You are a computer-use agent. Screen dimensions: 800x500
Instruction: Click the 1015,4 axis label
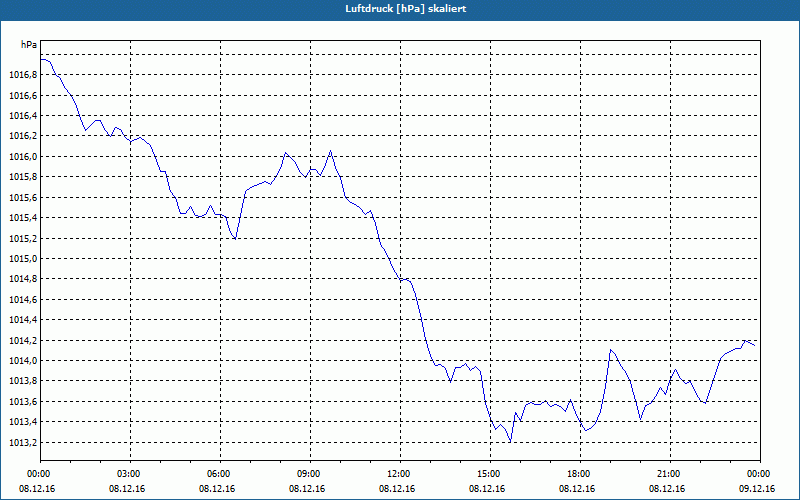tap(23, 218)
